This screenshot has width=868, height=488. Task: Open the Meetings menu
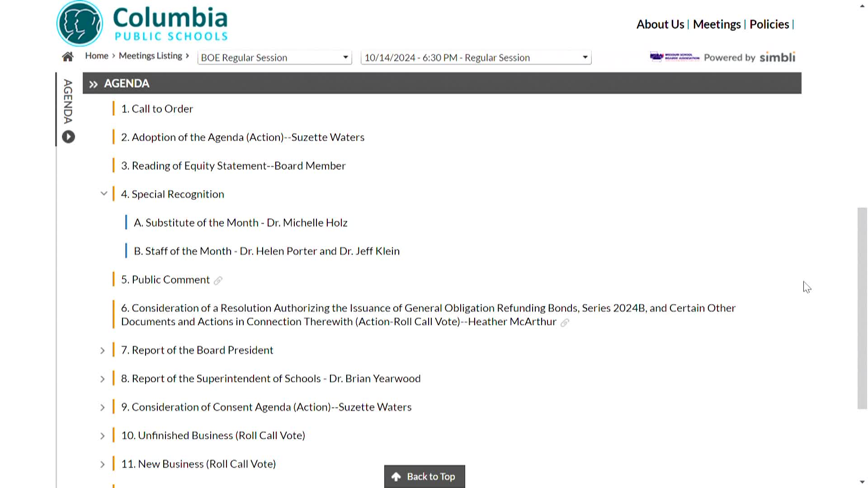[x=717, y=24]
